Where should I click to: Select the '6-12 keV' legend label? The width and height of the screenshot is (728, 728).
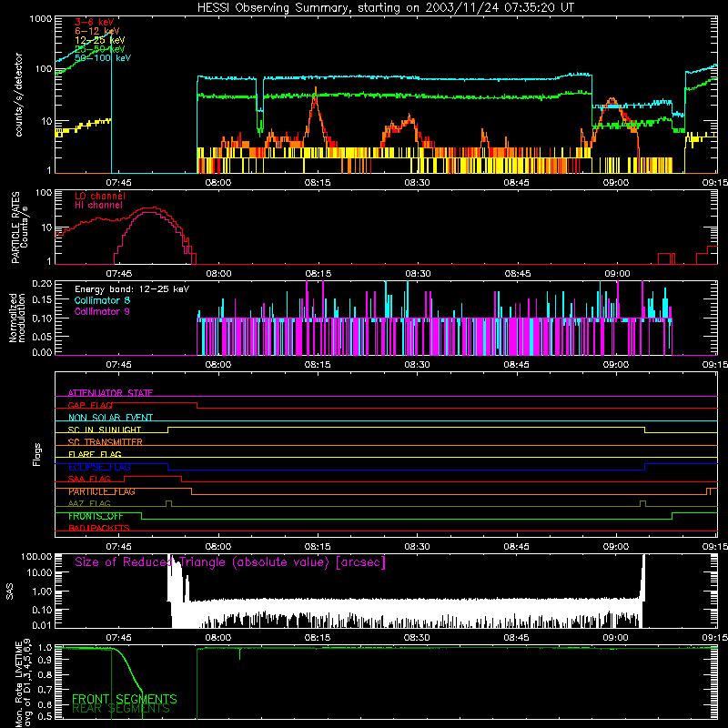pos(97,31)
